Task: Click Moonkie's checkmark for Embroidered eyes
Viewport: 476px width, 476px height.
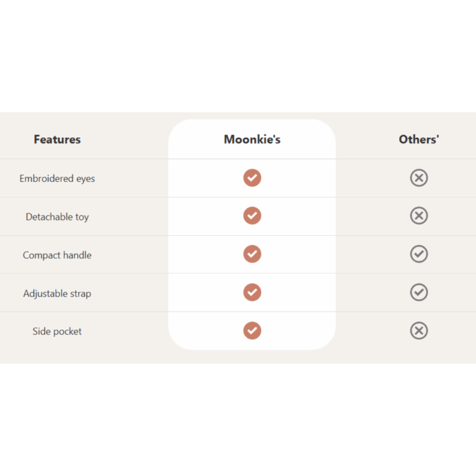Action: [252, 178]
